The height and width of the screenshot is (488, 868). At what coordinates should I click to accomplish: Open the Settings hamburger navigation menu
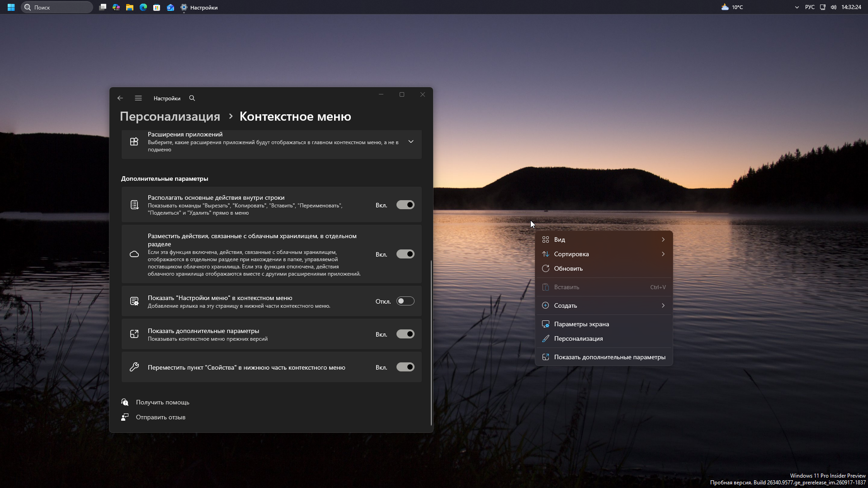[138, 98]
